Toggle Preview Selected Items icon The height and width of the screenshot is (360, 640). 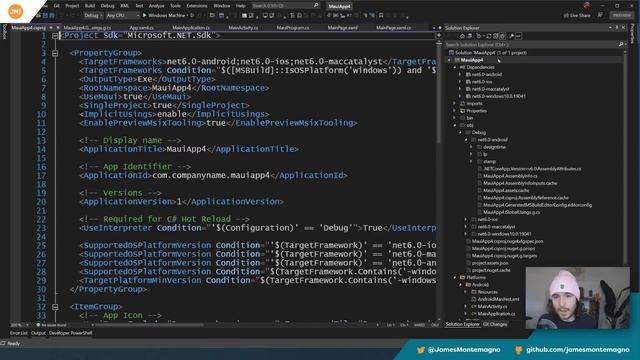click(518, 36)
